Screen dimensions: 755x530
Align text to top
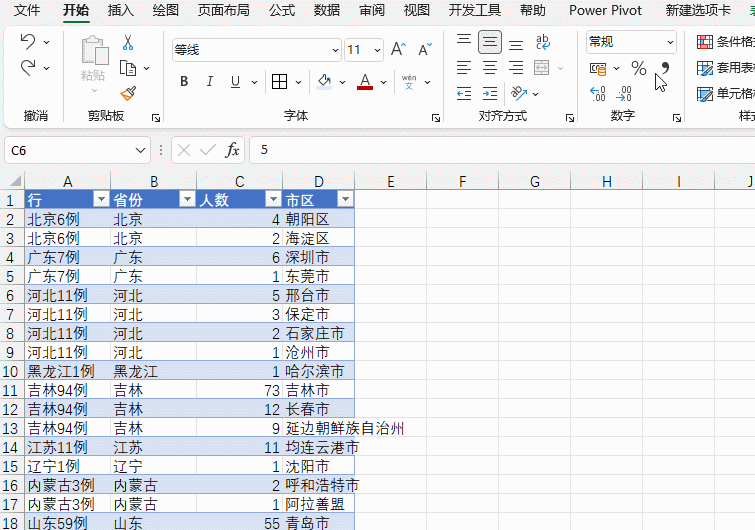[464, 41]
